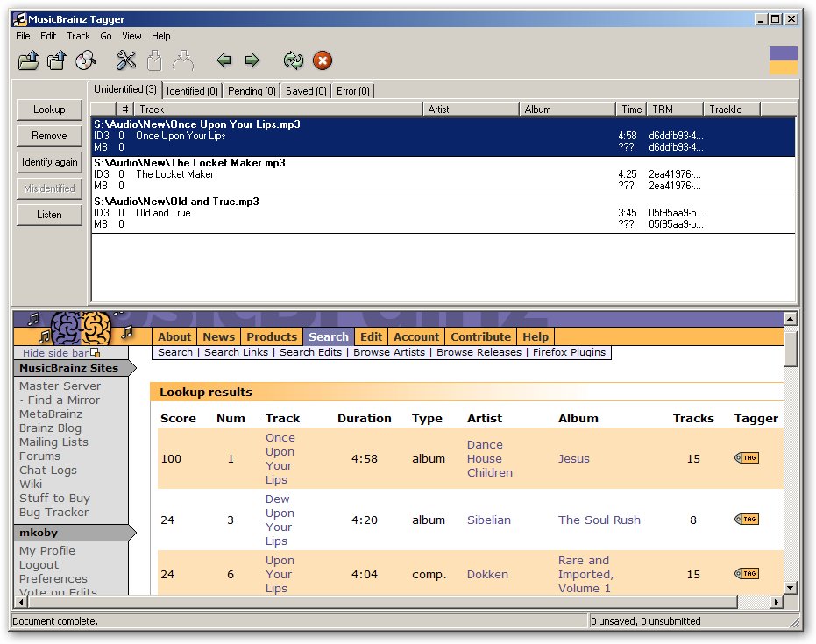This screenshot has width=816, height=644.
Task: Click the MusicBrainz brain logo
Action: [x=81, y=329]
